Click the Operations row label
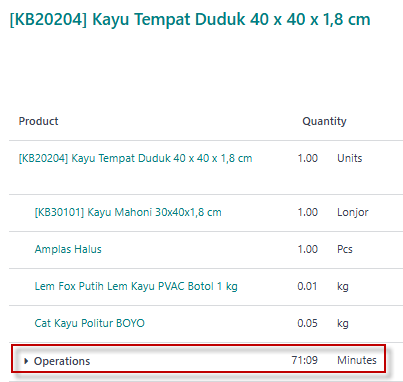This screenshot has width=403, height=382. coord(62,361)
